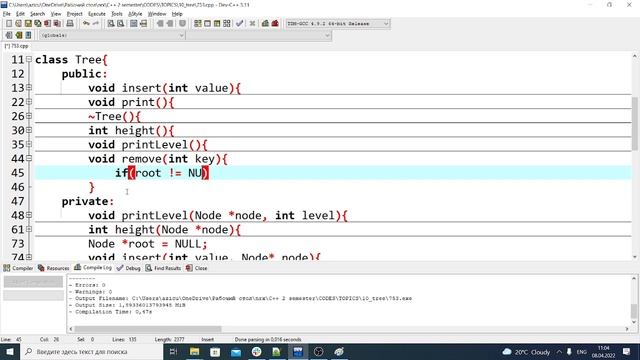Click the Rebuild All toolbar icon
Viewport: 640px width, 360px height.
pyautogui.click(x=227, y=24)
